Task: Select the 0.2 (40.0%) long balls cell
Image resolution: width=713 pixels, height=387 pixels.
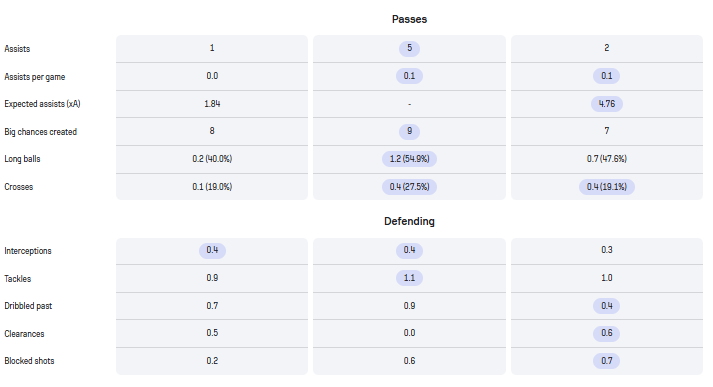Action: click(212, 159)
